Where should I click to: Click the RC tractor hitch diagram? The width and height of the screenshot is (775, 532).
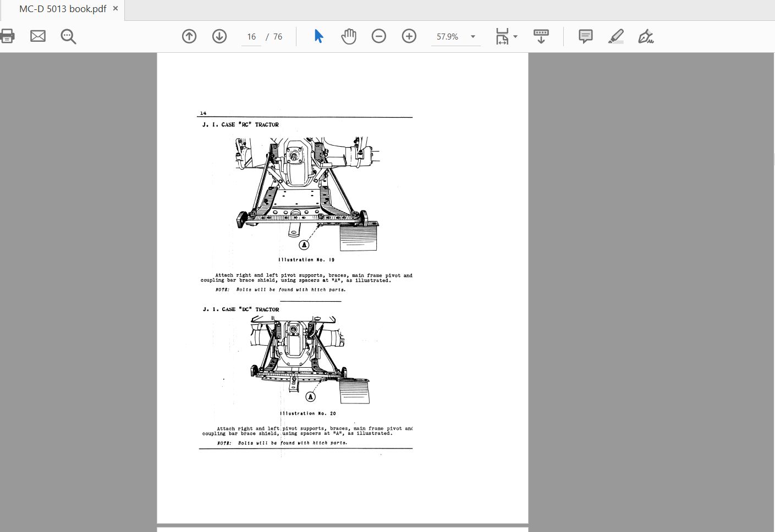click(307, 194)
